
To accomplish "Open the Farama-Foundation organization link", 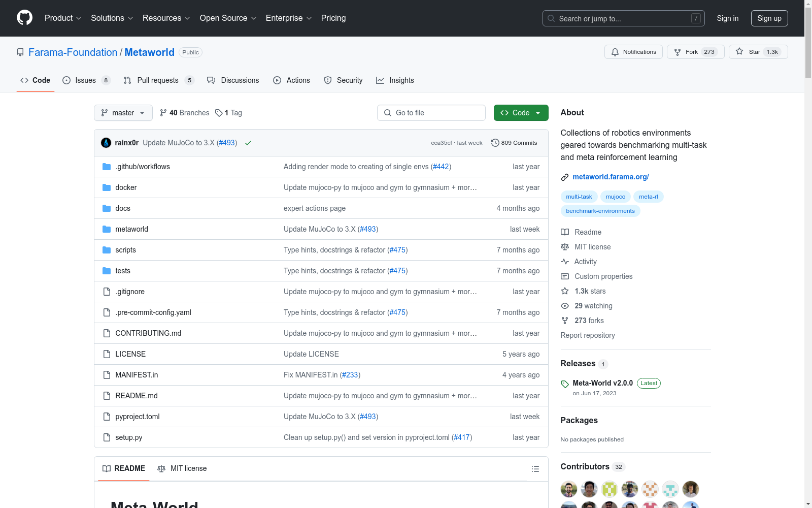I will click(x=73, y=52).
